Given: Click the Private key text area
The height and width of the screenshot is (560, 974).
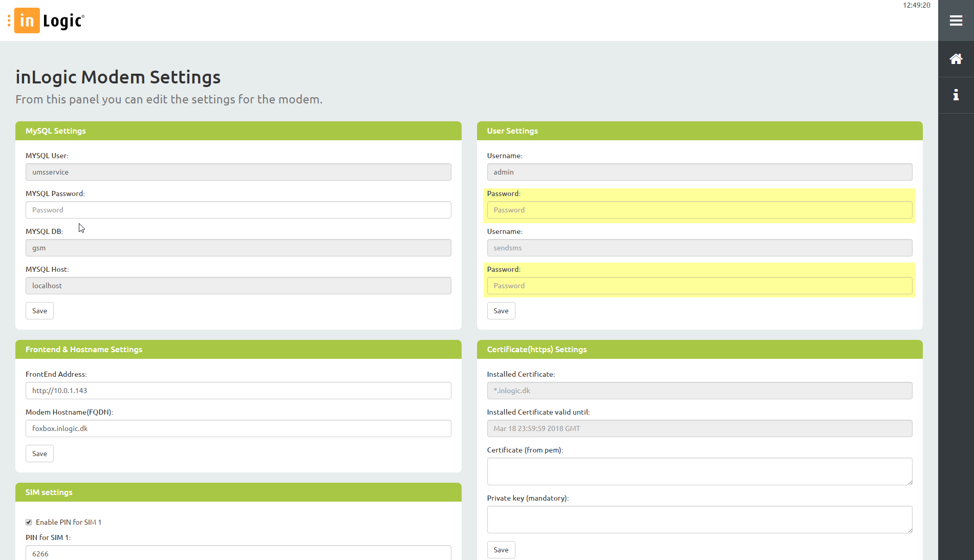Looking at the screenshot, I should pyautogui.click(x=699, y=519).
